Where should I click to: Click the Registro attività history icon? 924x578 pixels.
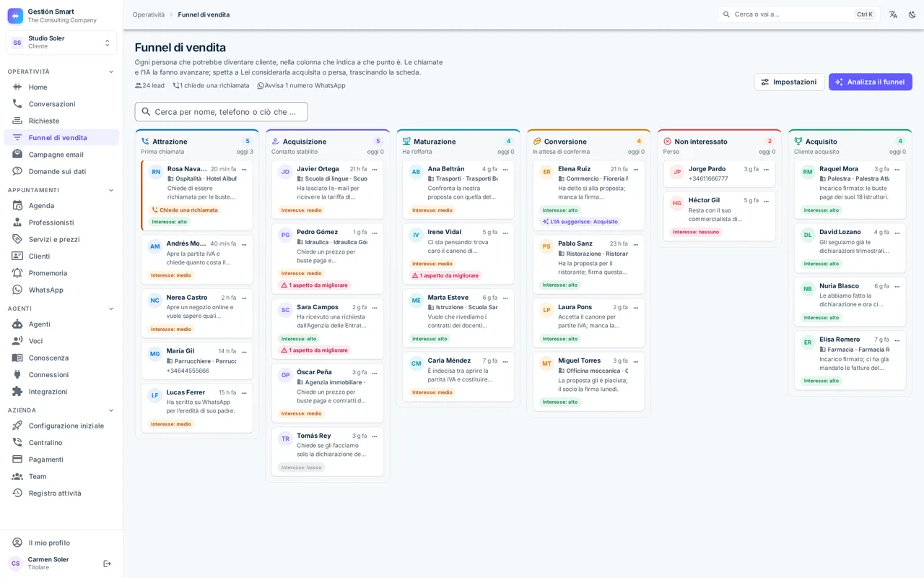point(17,493)
